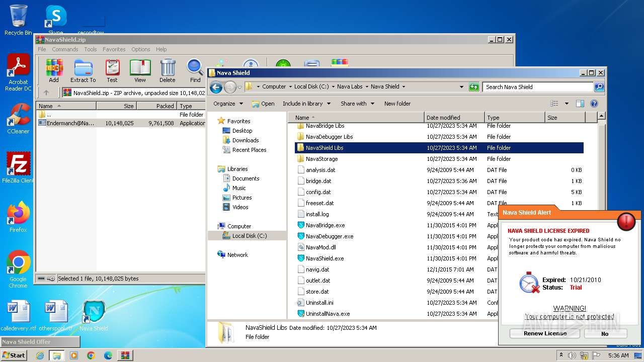
Task: Select the Skype desktop shortcut
Action: (55, 20)
